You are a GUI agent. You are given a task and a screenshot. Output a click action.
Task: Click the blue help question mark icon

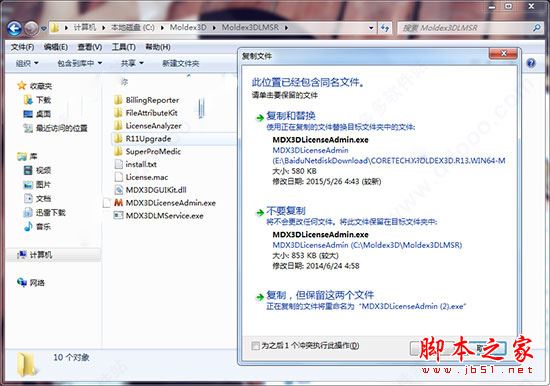coord(531,63)
